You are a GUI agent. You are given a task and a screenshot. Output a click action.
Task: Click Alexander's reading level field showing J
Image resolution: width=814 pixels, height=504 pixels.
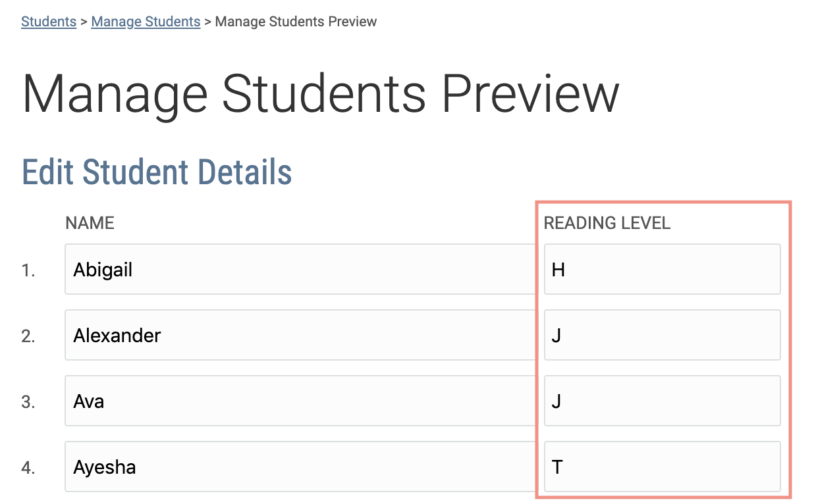click(x=662, y=335)
